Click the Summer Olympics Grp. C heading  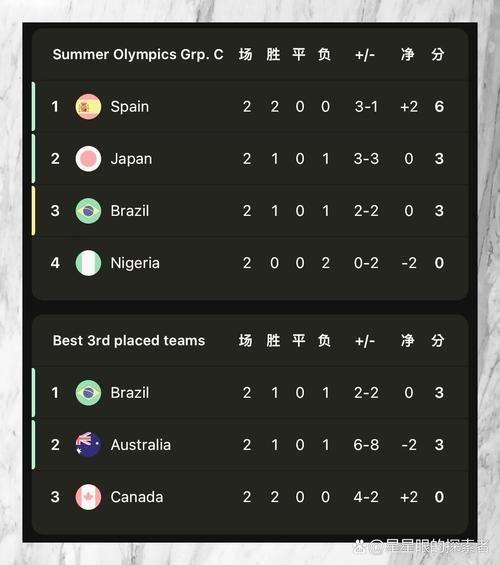[138, 54]
